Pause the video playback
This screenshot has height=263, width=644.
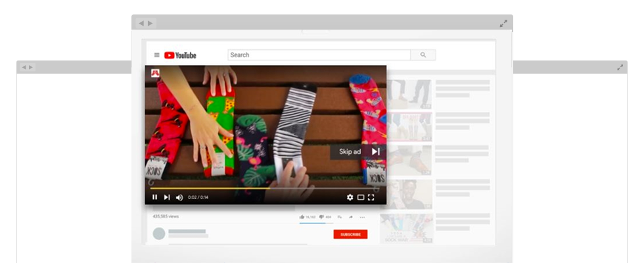(x=155, y=197)
